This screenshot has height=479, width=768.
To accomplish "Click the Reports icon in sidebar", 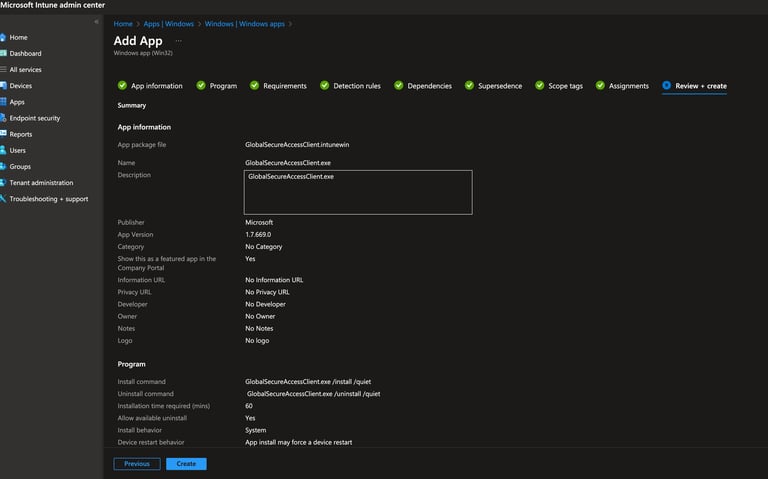I will point(3,134).
